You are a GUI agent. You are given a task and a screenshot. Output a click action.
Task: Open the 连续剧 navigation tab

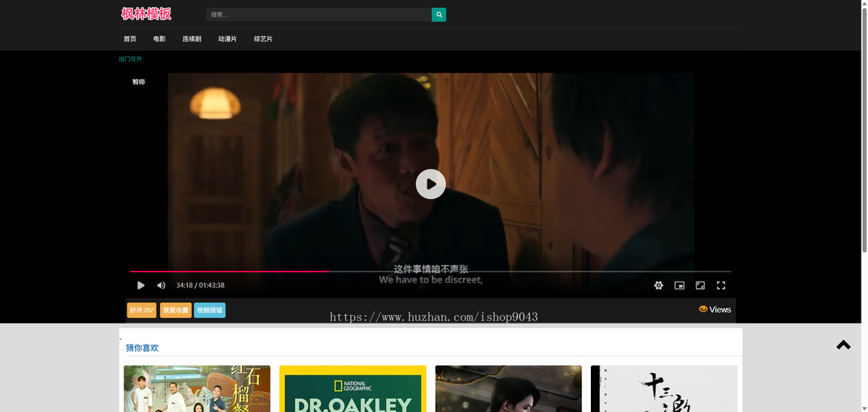click(192, 39)
